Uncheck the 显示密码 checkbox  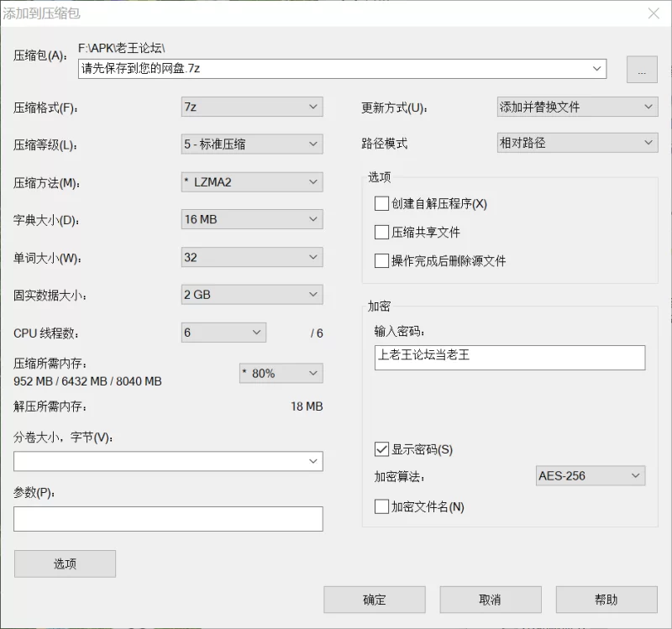coord(382,448)
